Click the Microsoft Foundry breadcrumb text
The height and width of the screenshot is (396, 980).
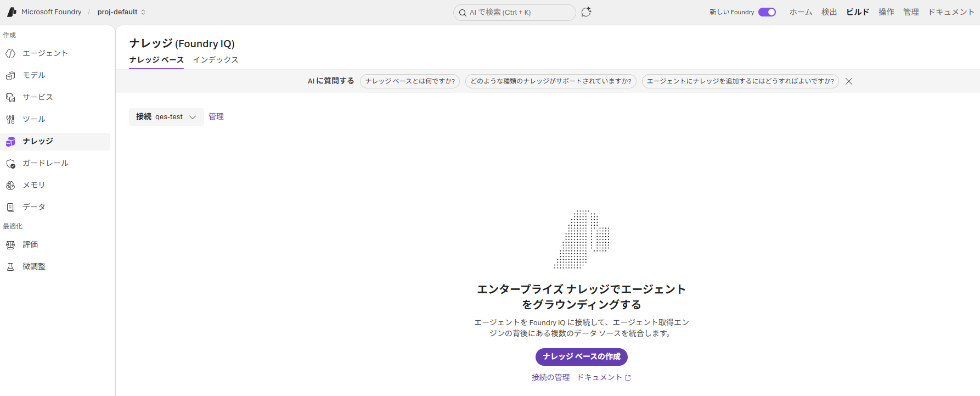51,12
